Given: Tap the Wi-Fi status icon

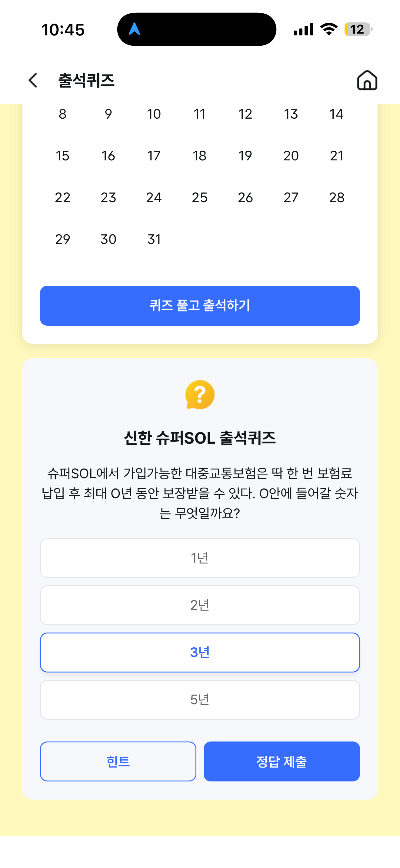Looking at the screenshot, I should [x=329, y=29].
